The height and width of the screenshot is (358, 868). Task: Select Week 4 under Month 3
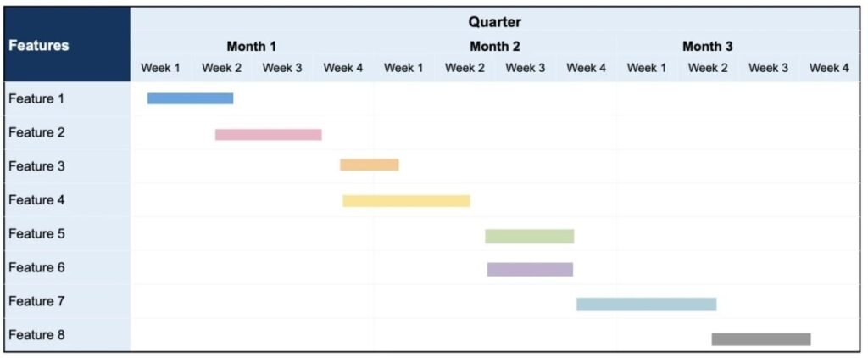click(829, 68)
